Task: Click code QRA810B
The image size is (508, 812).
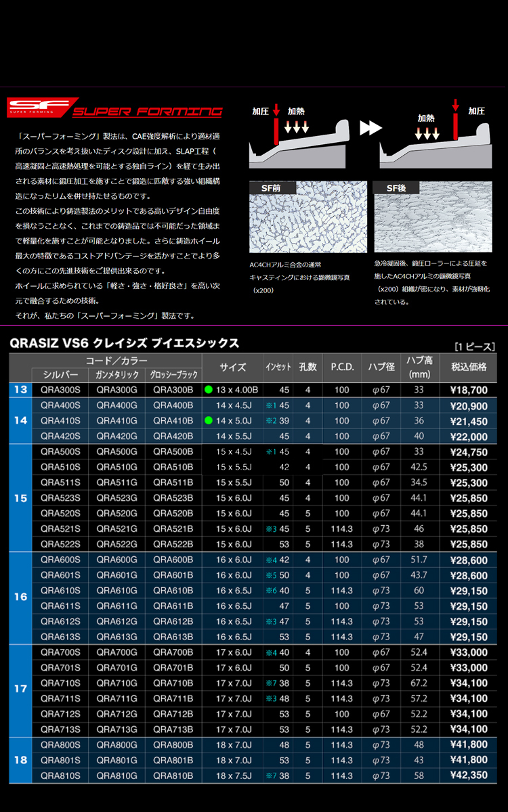Action: [173, 775]
